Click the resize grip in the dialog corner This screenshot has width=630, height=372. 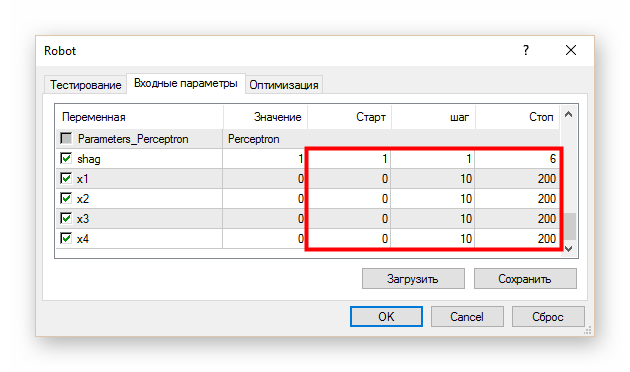(588, 330)
